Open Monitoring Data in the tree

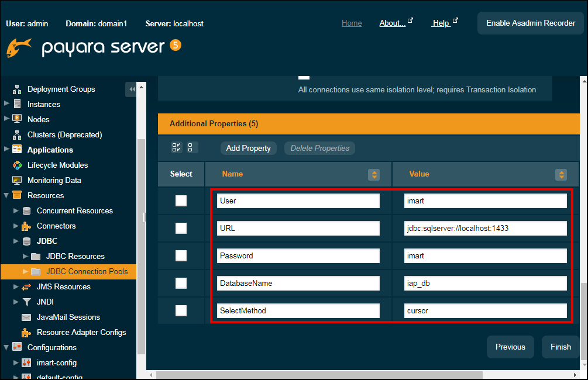coord(54,180)
